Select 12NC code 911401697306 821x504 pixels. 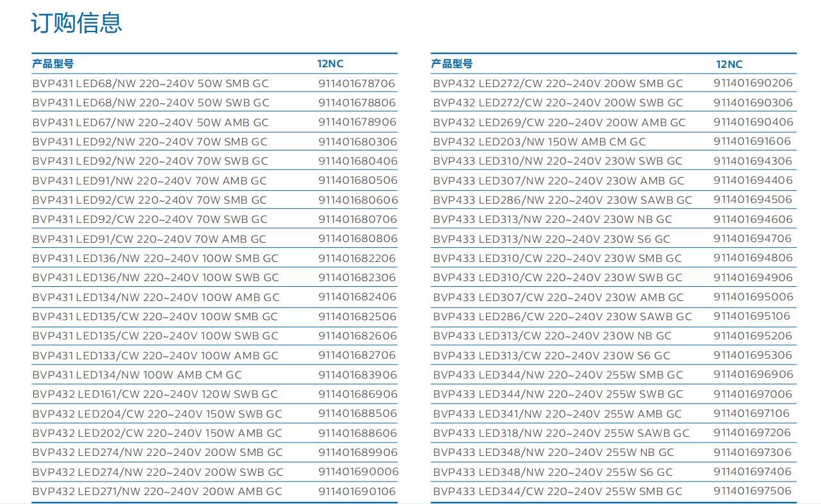pyautogui.click(x=753, y=452)
